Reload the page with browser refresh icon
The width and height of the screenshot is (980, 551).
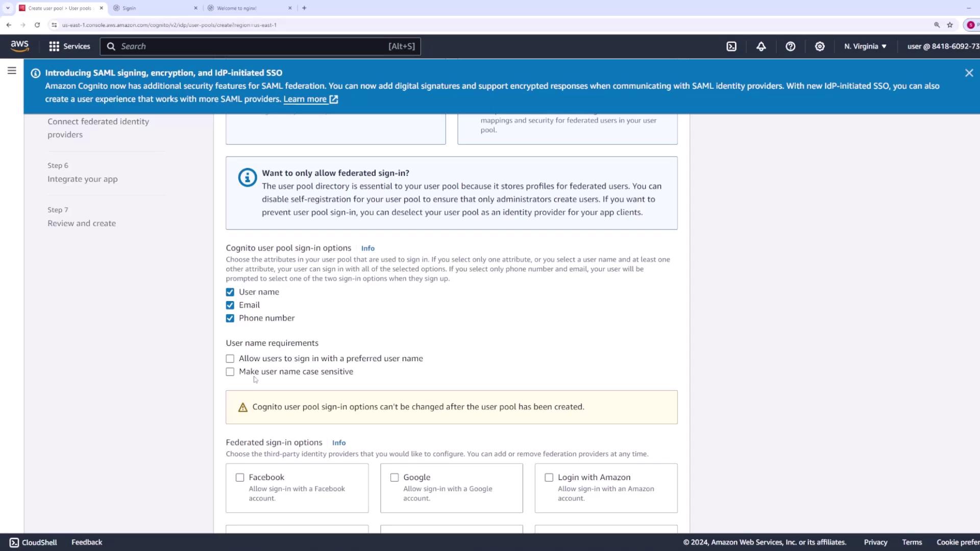click(x=37, y=24)
